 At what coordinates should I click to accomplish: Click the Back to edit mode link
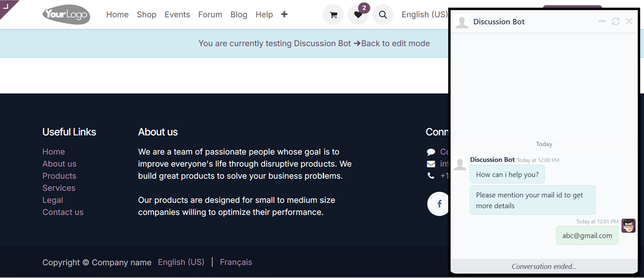click(395, 43)
